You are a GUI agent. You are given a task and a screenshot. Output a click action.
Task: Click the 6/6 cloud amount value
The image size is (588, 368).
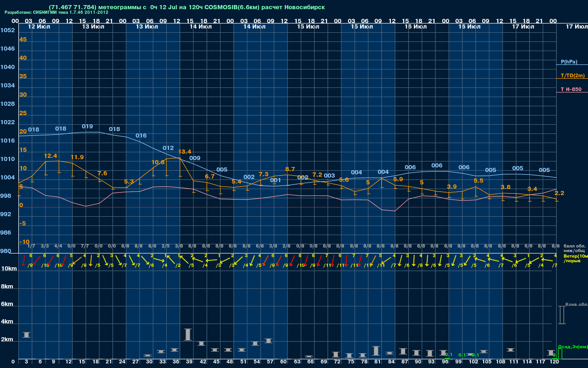coord(528,247)
